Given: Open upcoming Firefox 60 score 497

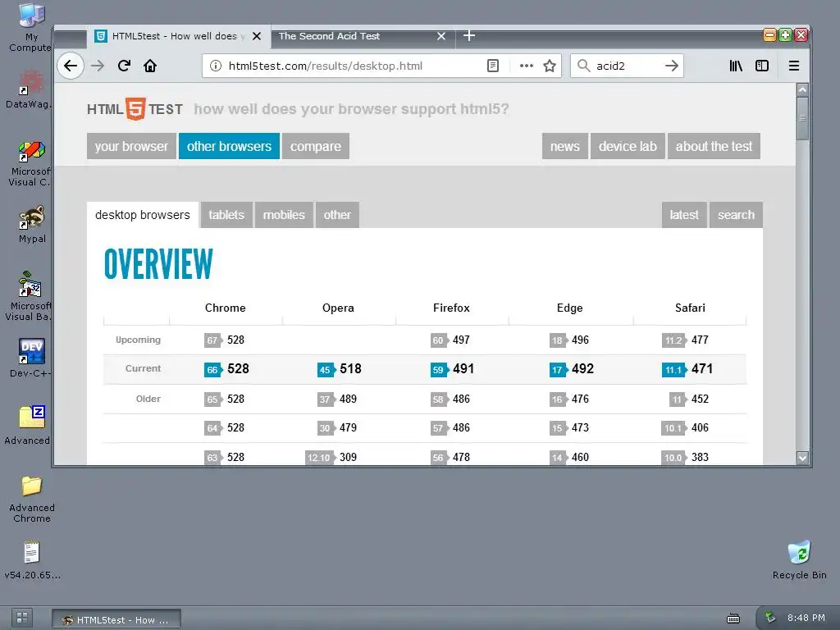Looking at the screenshot, I should (450, 340).
